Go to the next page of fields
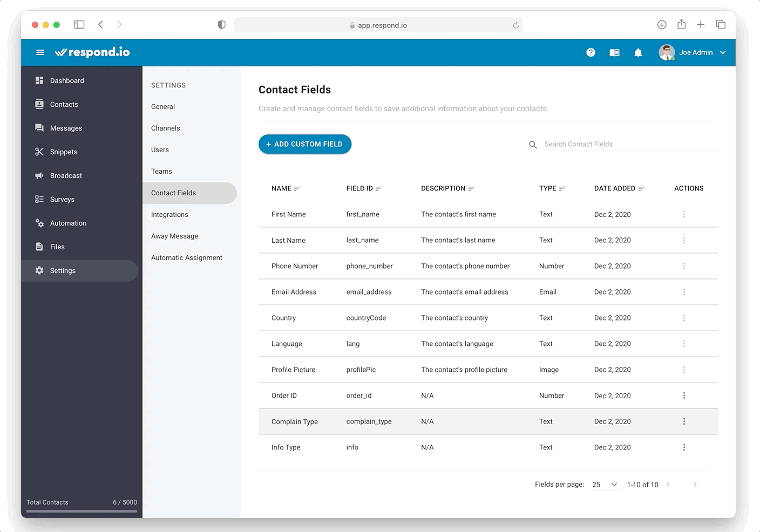Image resolution: width=760 pixels, height=532 pixels. [x=695, y=485]
